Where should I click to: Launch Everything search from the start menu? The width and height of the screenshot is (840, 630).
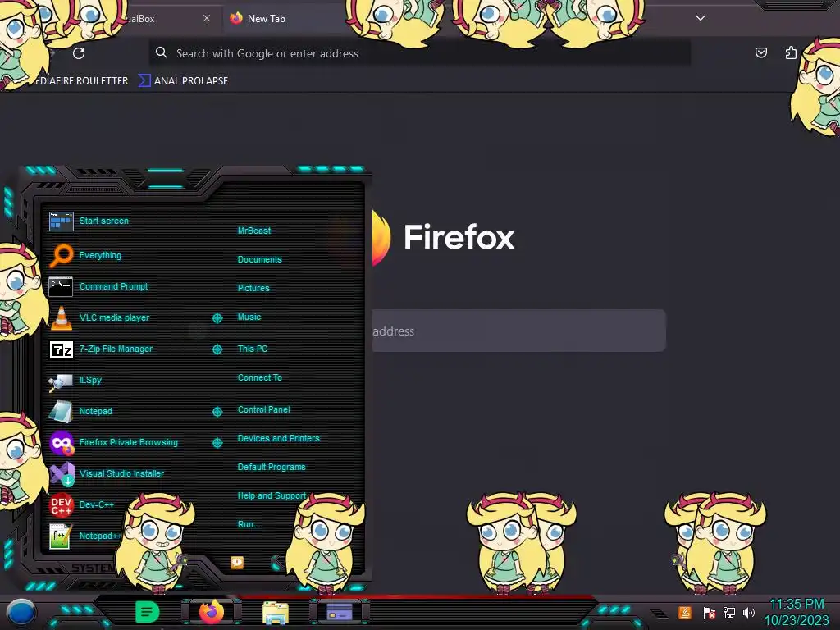click(x=85, y=255)
